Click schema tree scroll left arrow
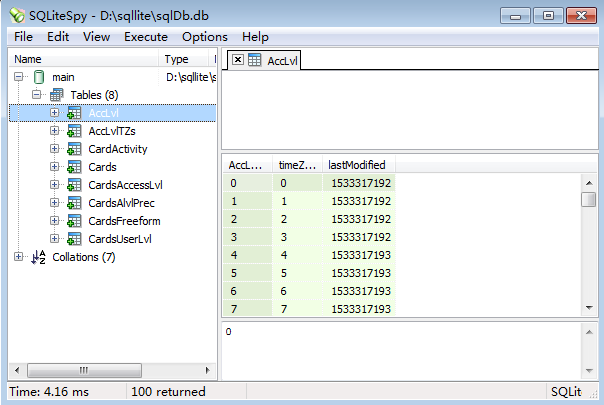Screen dimensions: 604x405 (x=17, y=370)
